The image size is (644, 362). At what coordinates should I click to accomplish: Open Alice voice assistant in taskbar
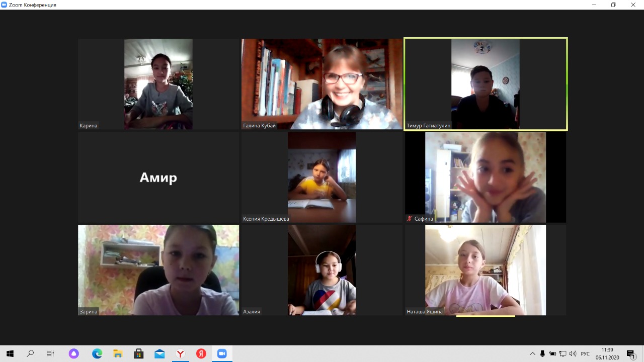74,353
